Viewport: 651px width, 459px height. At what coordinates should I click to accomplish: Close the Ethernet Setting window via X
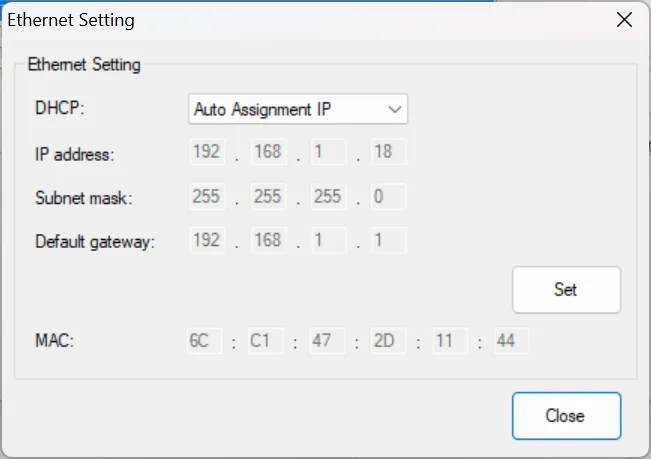pyautogui.click(x=624, y=20)
